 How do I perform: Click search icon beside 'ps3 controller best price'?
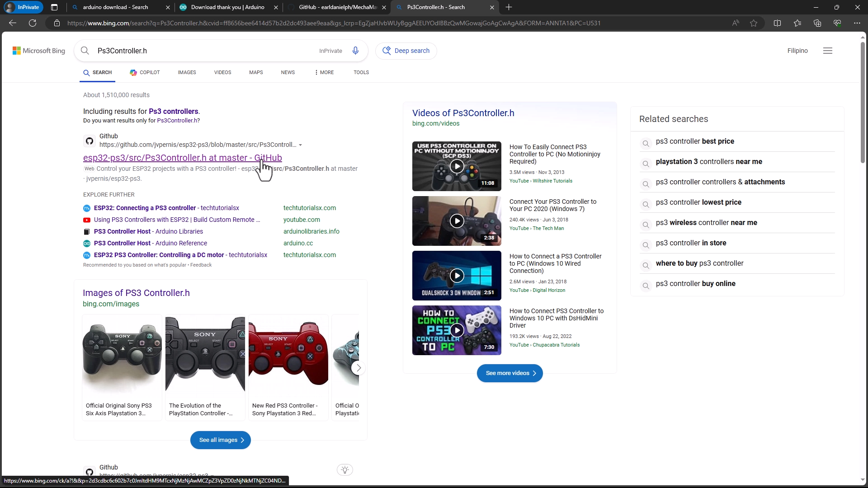pos(646,144)
